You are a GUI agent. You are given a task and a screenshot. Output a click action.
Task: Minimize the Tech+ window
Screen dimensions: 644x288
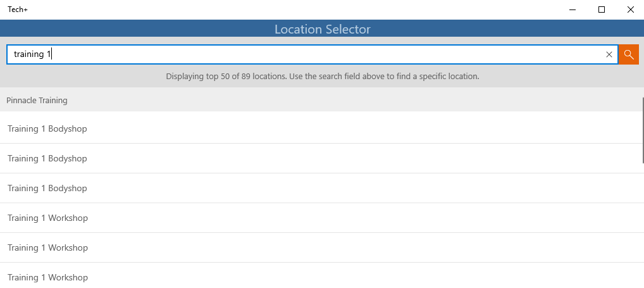[x=573, y=9]
